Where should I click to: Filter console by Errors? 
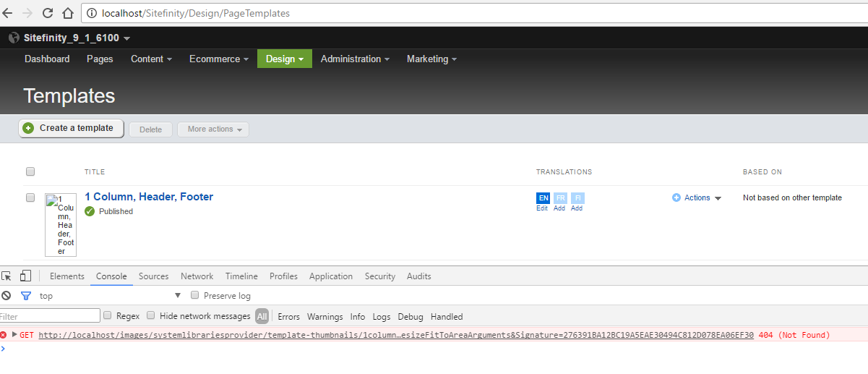point(288,316)
